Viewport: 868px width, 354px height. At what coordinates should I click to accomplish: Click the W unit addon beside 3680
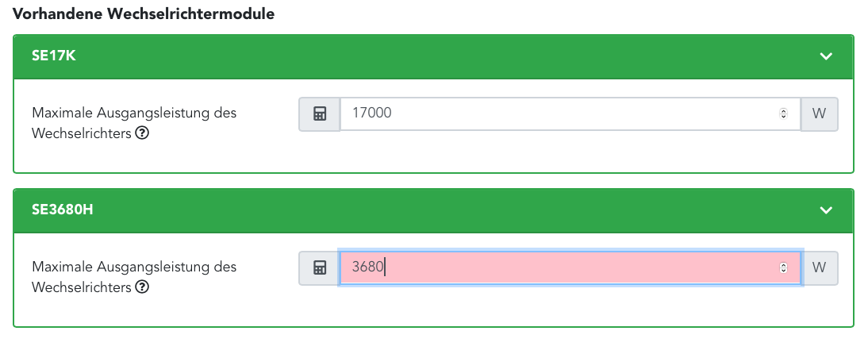(x=820, y=267)
